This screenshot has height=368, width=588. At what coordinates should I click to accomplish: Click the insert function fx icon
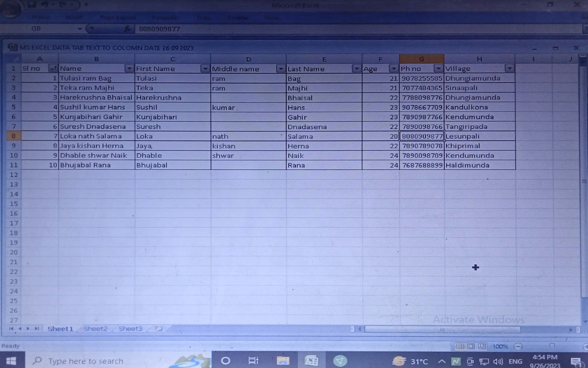[127, 29]
